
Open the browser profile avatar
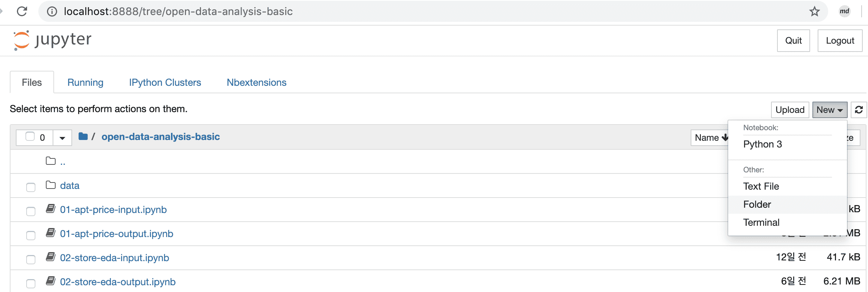pos(844,11)
